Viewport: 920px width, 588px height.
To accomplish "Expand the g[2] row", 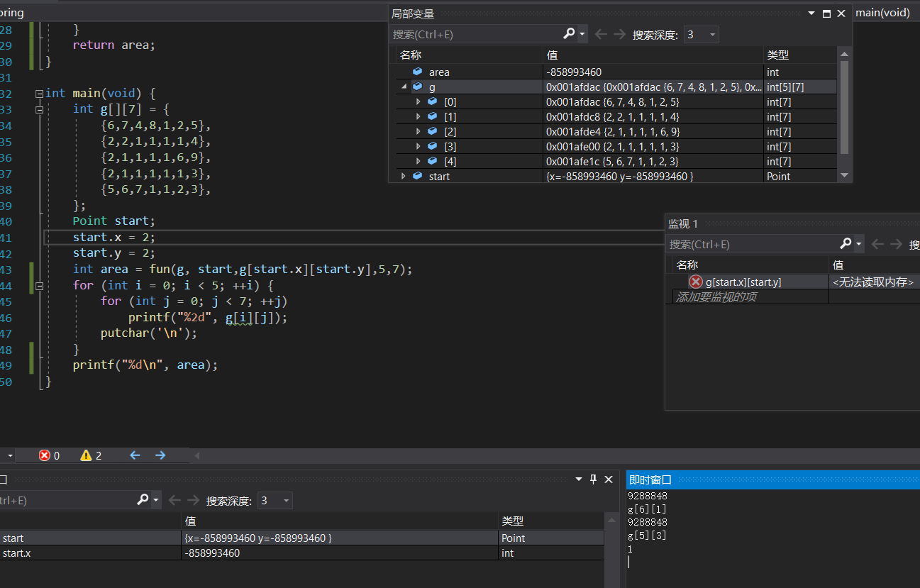I will [419, 131].
